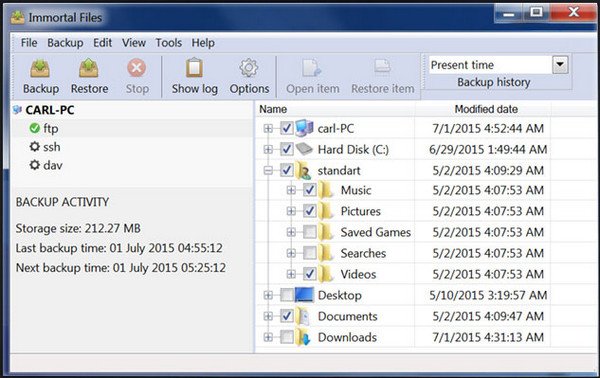Click the standart user folder icon
The height and width of the screenshot is (378, 600).
[303, 170]
